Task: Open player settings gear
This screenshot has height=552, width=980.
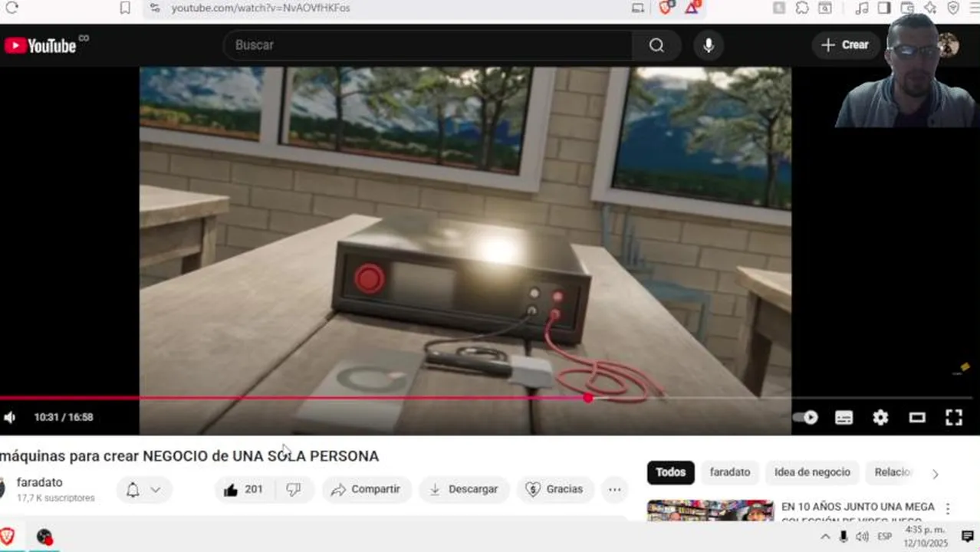Action: pyautogui.click(x=880, y=417)
